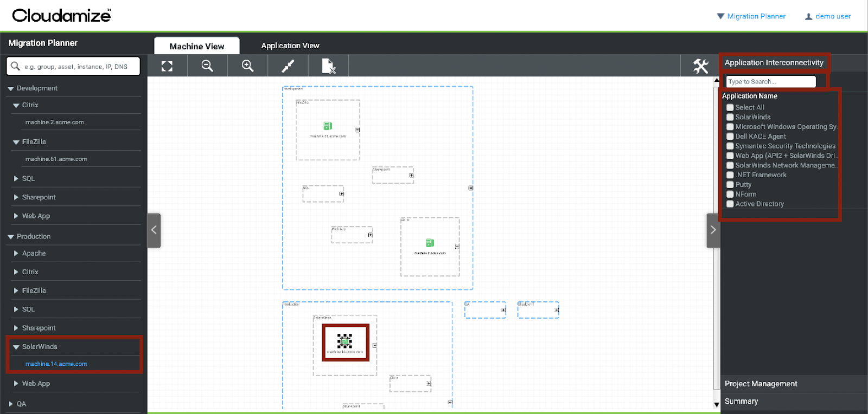This screenshot has height=414, width=868.
Task: Click the demo user link
Action: coord(833,16)
